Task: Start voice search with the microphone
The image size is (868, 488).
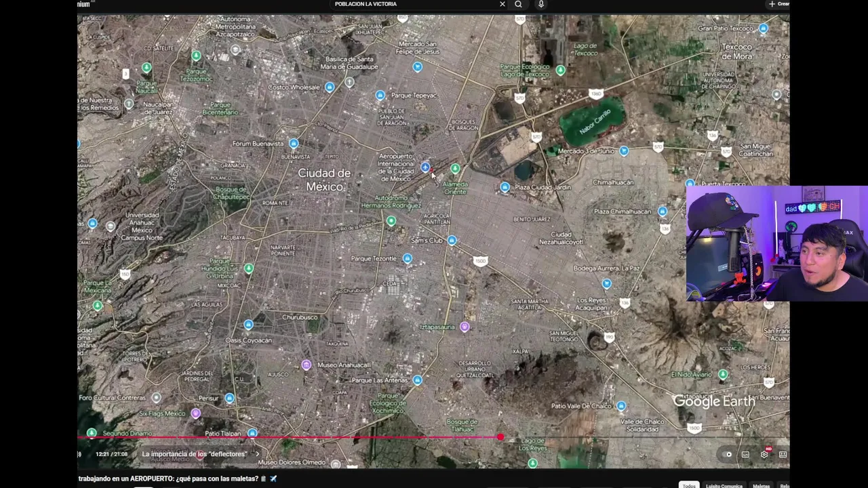Action: 540,4
